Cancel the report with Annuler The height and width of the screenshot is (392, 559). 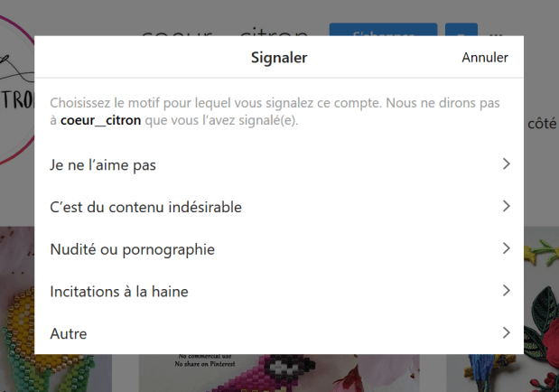tap(485, 58)
